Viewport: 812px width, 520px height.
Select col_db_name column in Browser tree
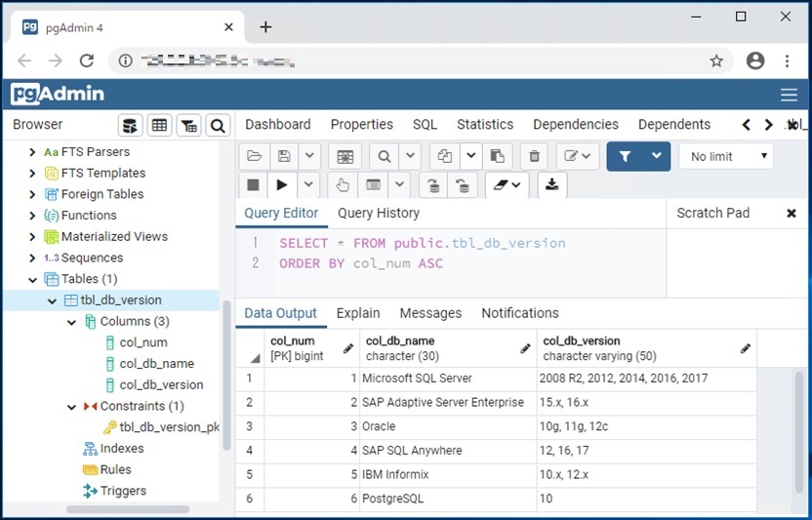click(156, 364)
